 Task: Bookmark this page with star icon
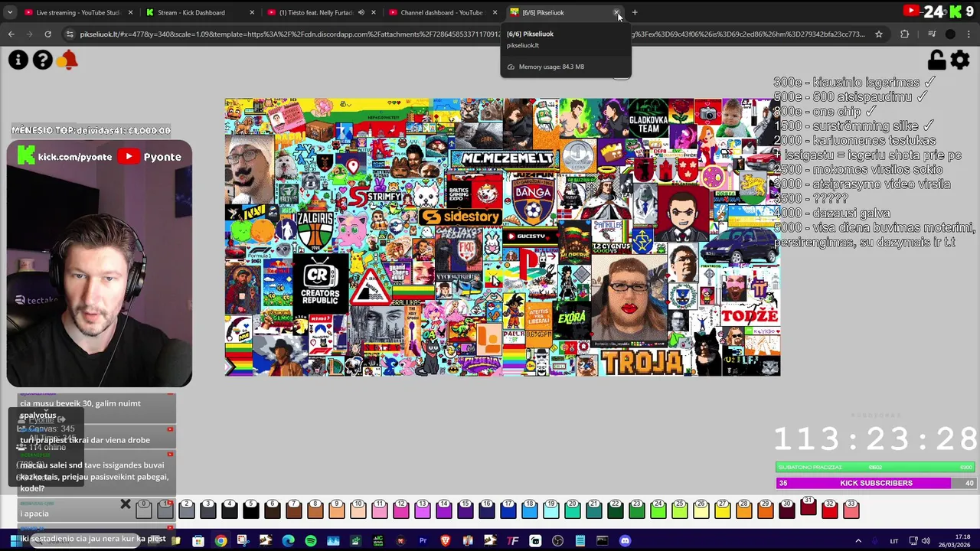[879, 34]
